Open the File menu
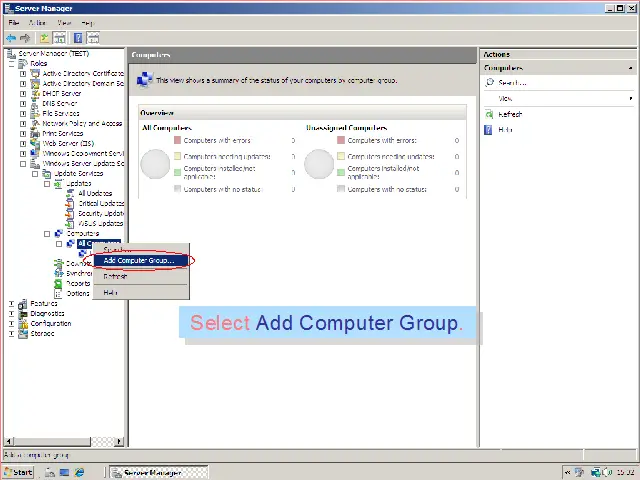 [13, 23]
